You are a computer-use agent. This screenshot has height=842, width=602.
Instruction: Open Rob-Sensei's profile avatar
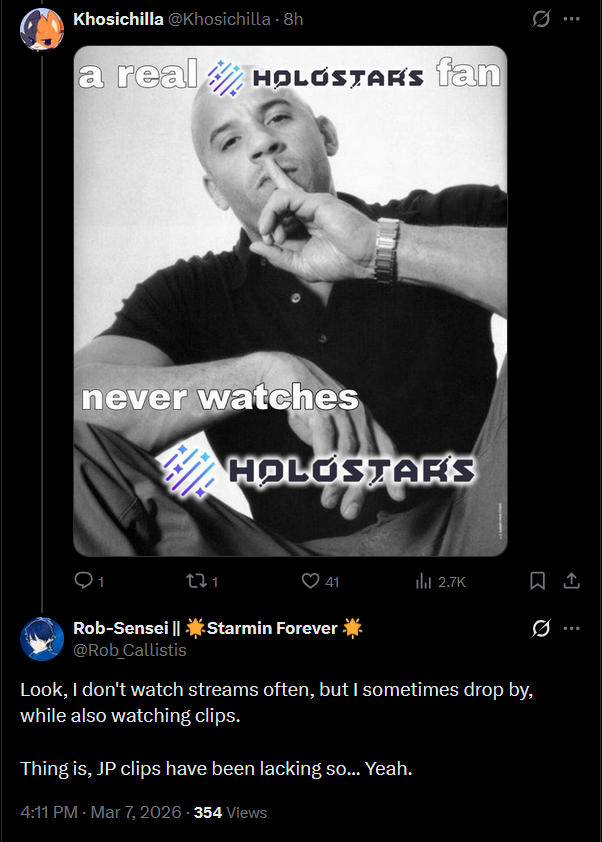42,639
